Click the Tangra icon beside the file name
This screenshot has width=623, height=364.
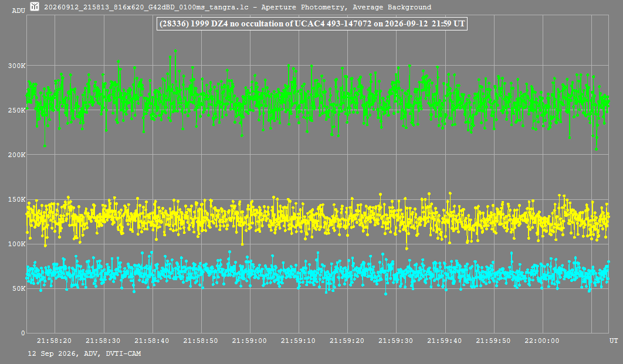click(35, 6)
